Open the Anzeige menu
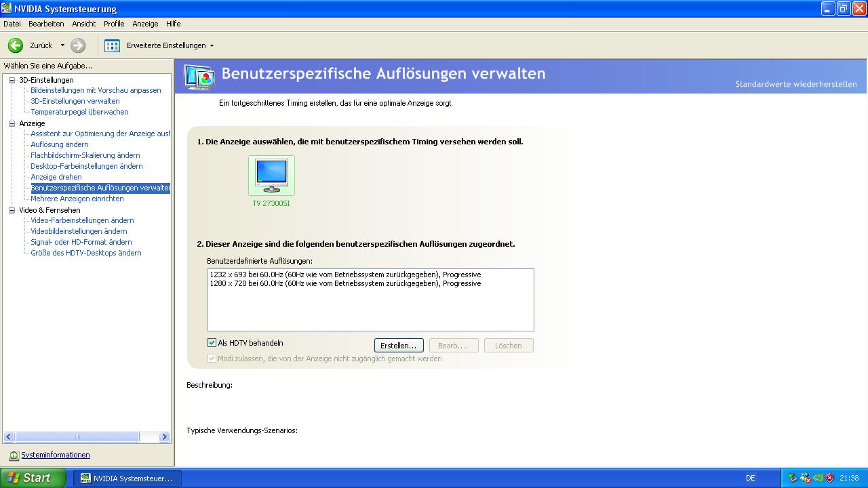The width and height of the screenshot is (868, 488). [x=145, y=24]
